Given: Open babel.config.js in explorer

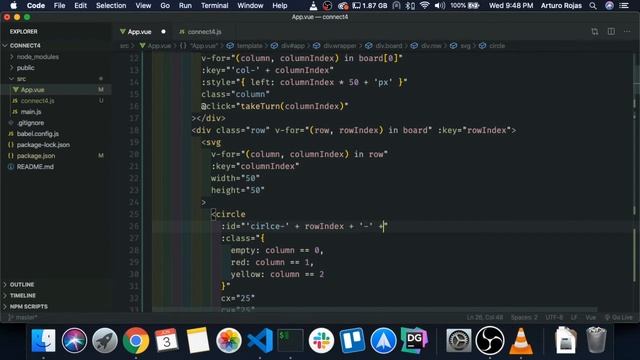Looking at the screenshot, I should pos(38,134).
